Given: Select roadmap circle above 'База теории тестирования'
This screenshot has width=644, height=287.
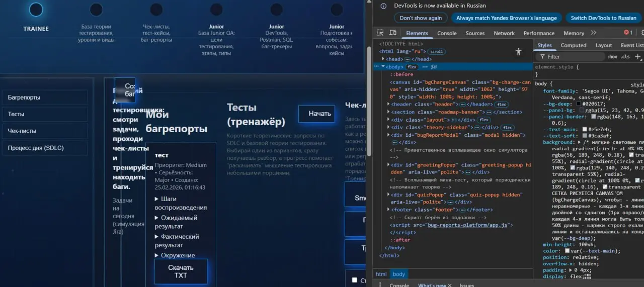Looking at the screenshot, I should point(96,10).
